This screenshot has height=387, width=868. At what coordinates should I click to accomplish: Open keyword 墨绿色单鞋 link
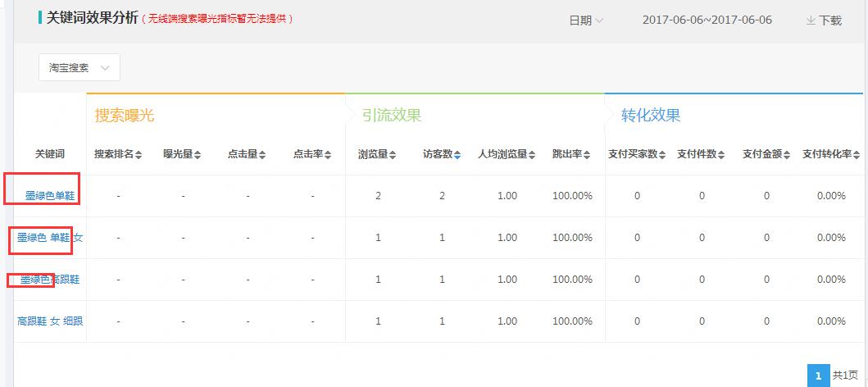point(49,196)
